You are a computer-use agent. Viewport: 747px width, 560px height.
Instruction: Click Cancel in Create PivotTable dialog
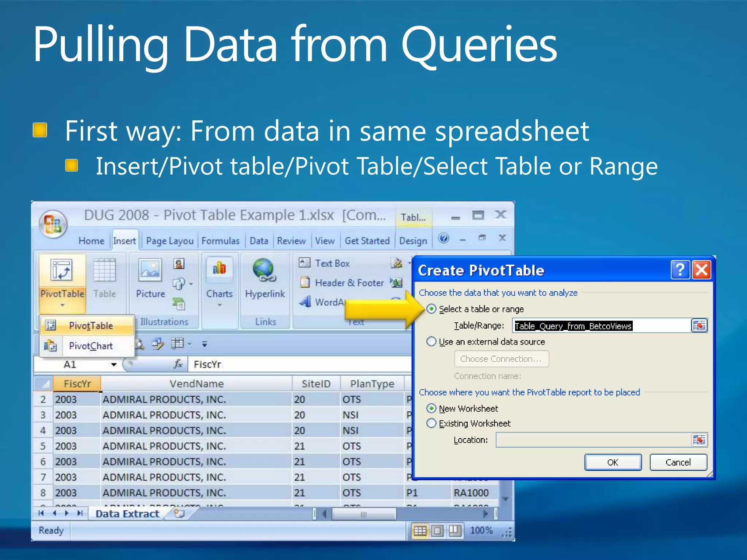(678, 462)
